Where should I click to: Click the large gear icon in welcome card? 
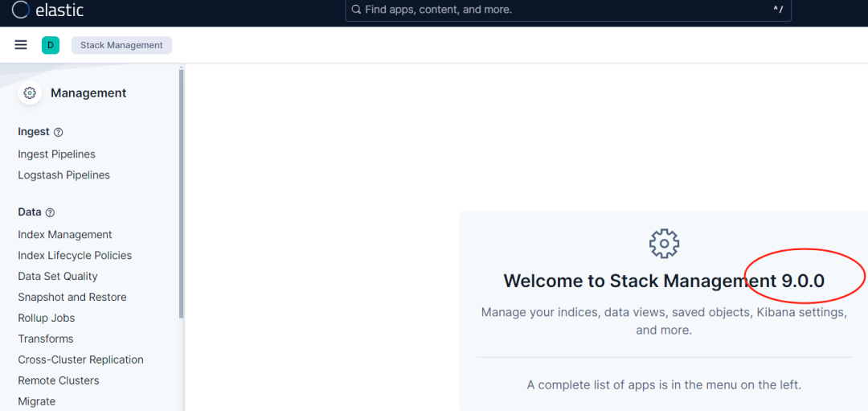(x=665, y=243)
